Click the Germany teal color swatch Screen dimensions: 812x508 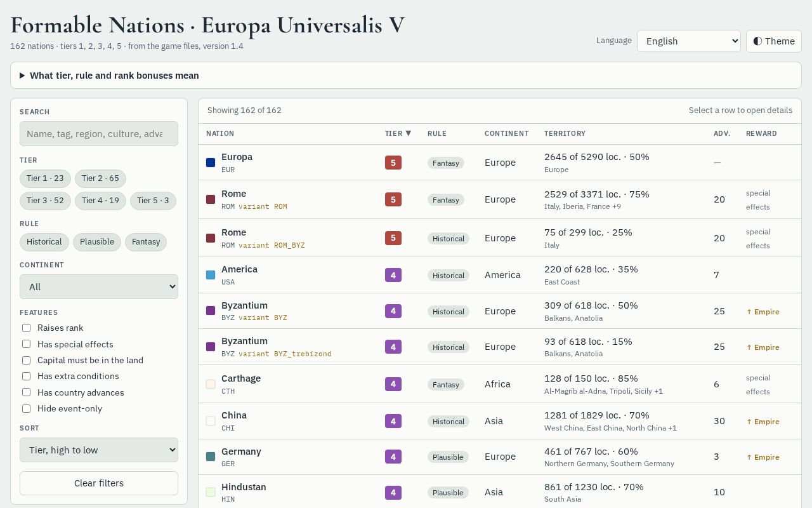tap(211, 457)
